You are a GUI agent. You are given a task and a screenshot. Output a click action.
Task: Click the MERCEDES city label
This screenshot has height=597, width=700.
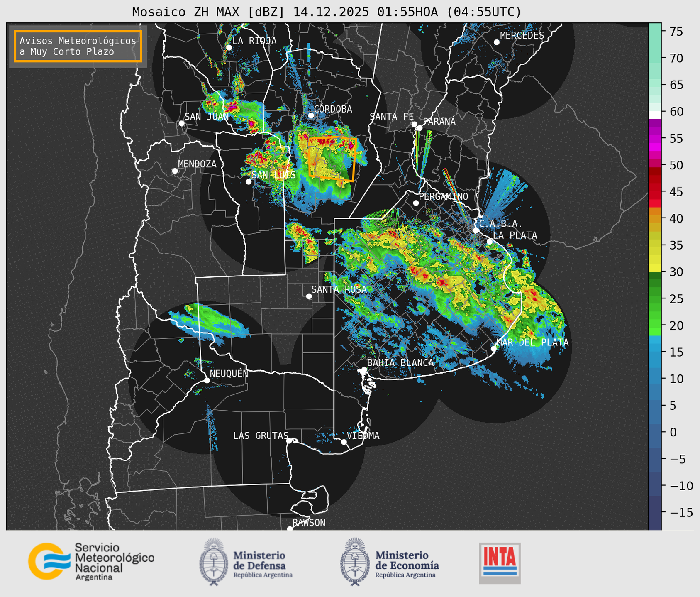click(x=522, y=36)
